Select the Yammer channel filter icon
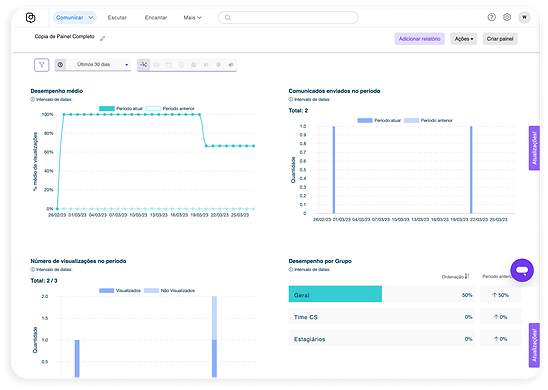 (x=206, y=65)
